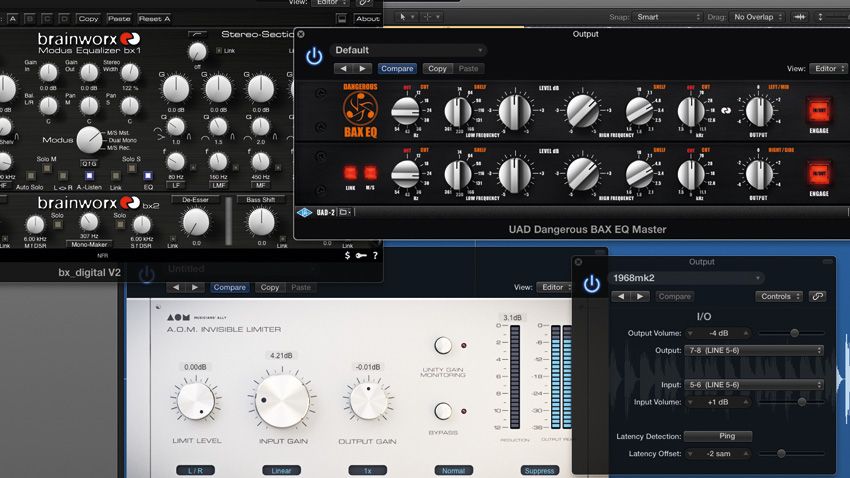
Task: Toggle bottom channel ENGAGE button on BAX EQ
Action: (819, 174)
